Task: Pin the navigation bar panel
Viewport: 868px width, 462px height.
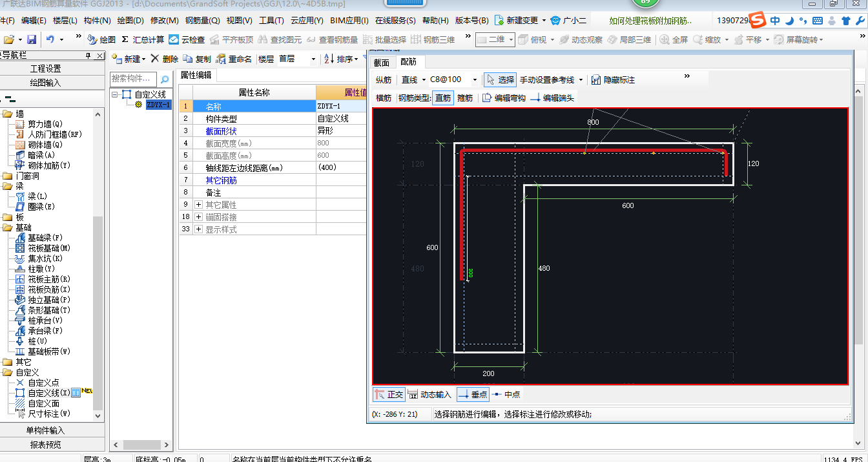Action: pyautogui.click(x=89, y=56)
